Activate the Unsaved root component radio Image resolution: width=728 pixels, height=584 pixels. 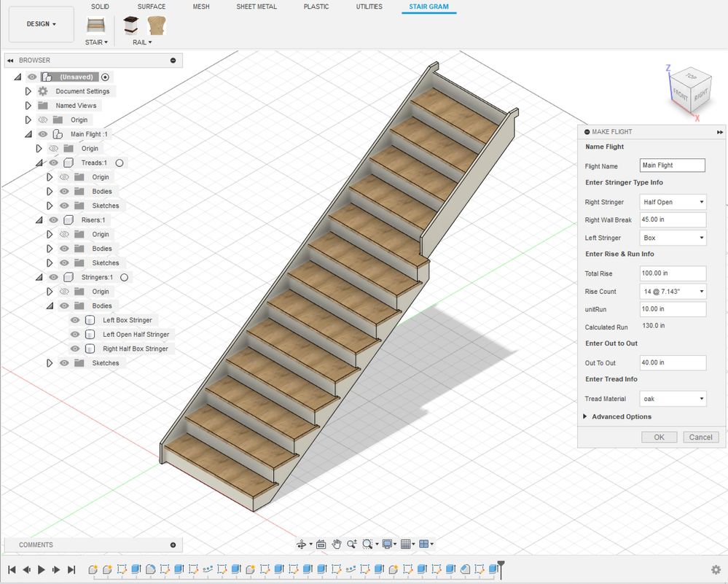pyautogui.click(x=106, y=77)
